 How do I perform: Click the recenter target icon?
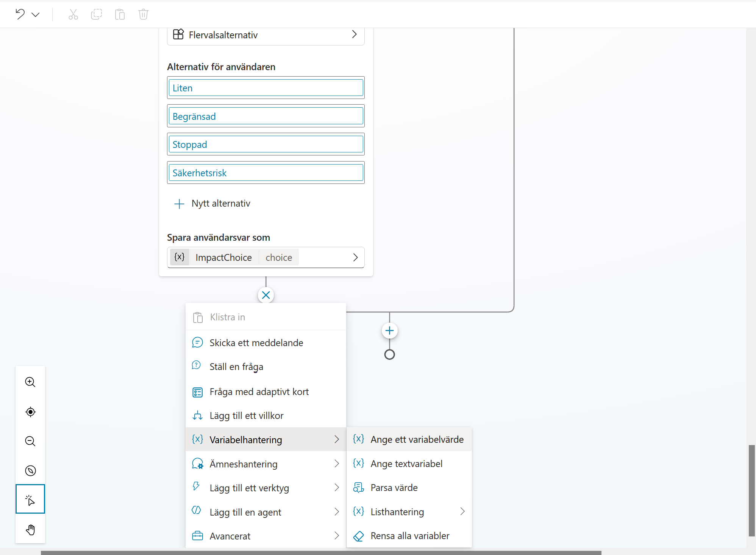click(x=30, y=412)
